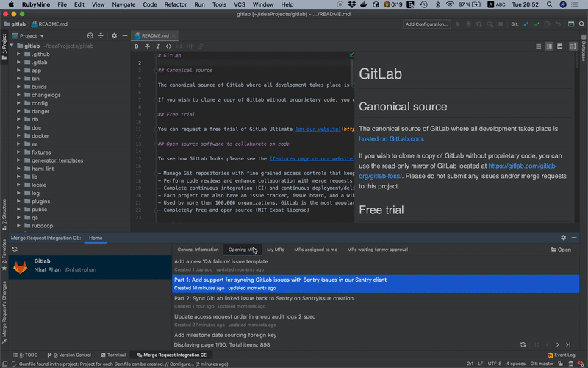
Task: Open the Event Log
Action: (562, 355)
